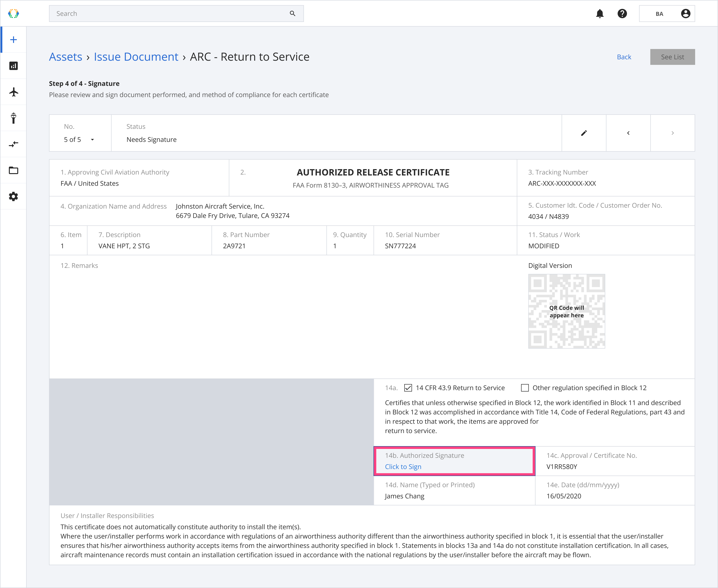718x588 pixels.
Task: Click the name James Chang
Action: coord(404,496)
